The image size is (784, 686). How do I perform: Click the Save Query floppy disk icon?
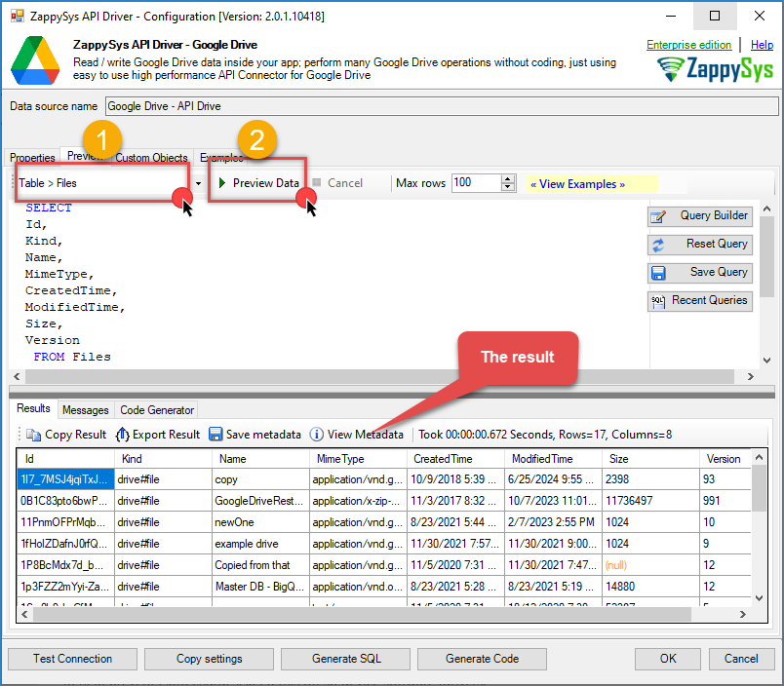coord(658,273)
